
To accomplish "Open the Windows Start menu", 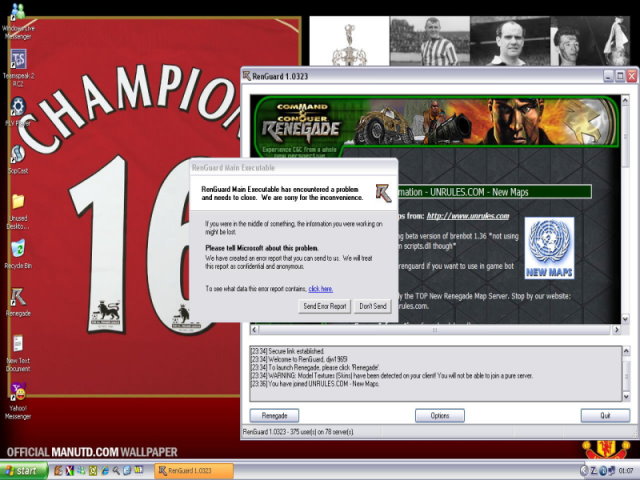I will pyautogui.click(x=24, y=470).
